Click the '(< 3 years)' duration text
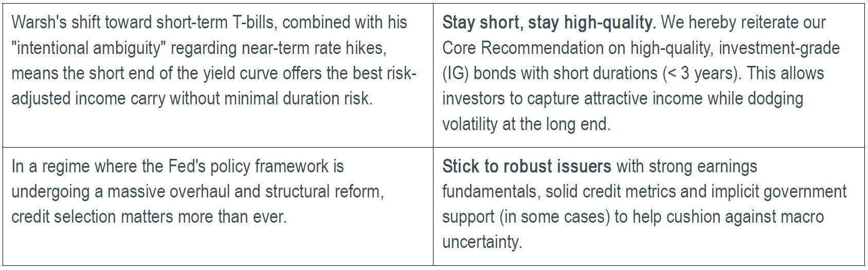The height and width of the screenshot is (270, 868). (702, 73)
